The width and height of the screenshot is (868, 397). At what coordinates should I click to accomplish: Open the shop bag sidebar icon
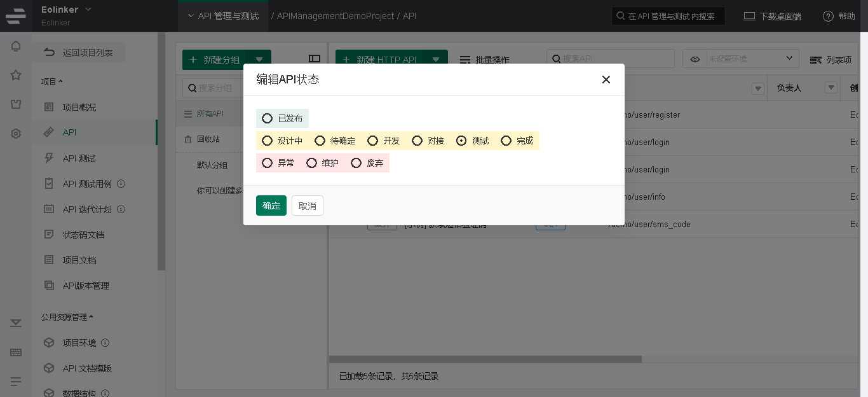point(16,104)
